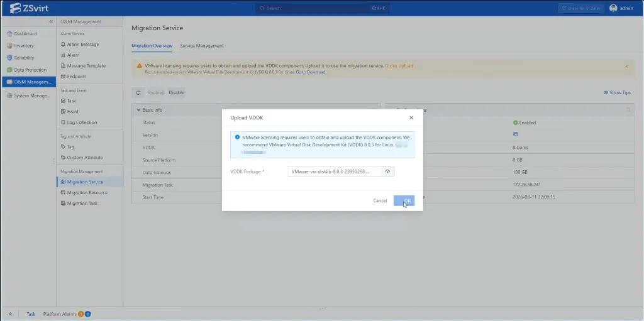Open the Task panel in bottom bar
This screenshot has width=644, height=321.
[x=31, y=314]
